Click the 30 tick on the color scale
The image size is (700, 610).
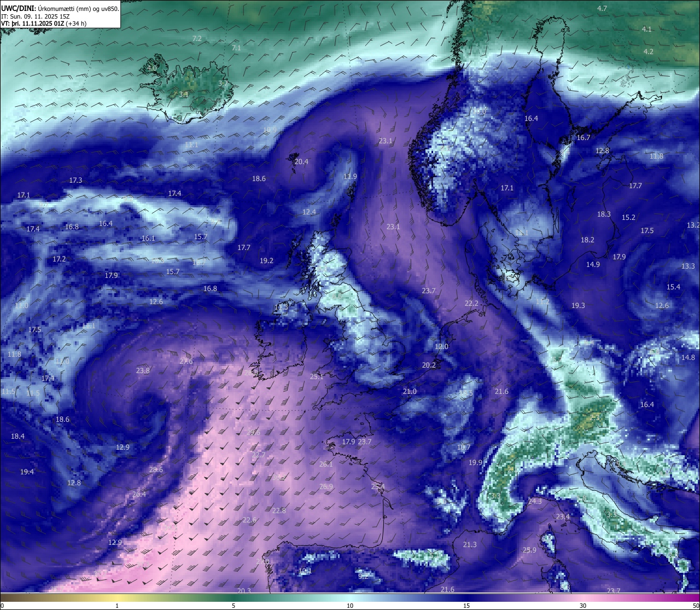(x=583, y=606)
